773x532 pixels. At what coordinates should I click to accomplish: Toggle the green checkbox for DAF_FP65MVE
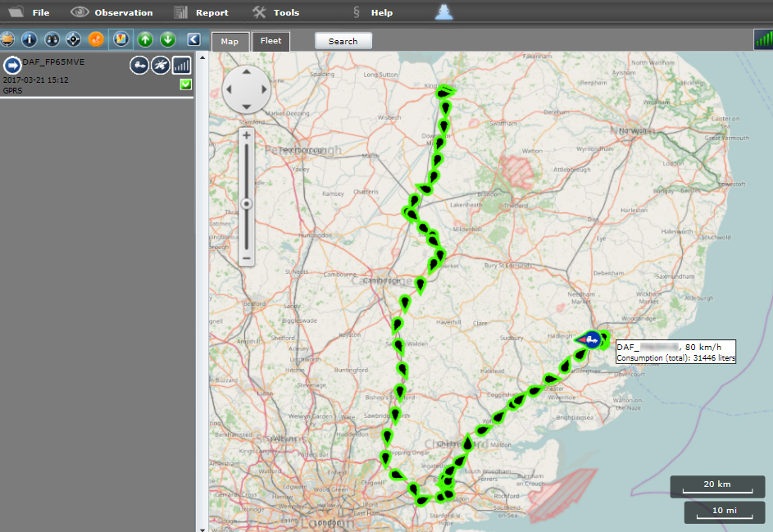click(185, 84)
